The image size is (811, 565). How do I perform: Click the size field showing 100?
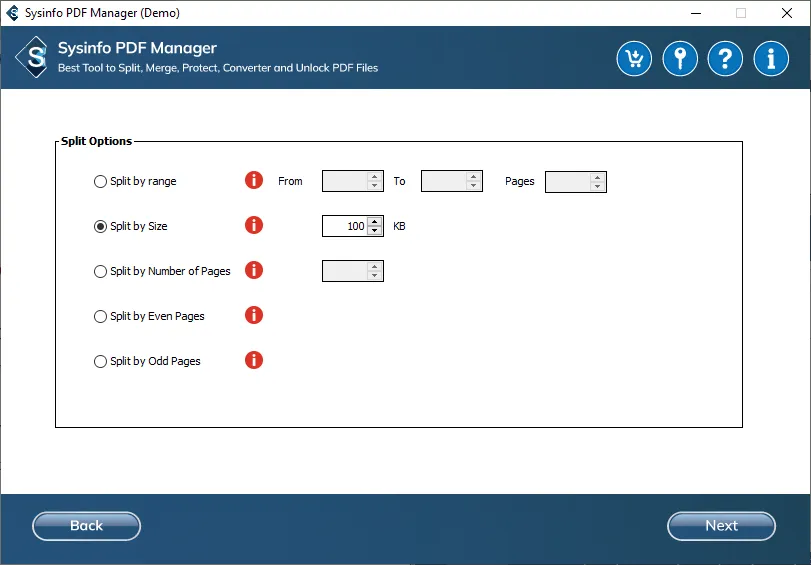point(345,226)
